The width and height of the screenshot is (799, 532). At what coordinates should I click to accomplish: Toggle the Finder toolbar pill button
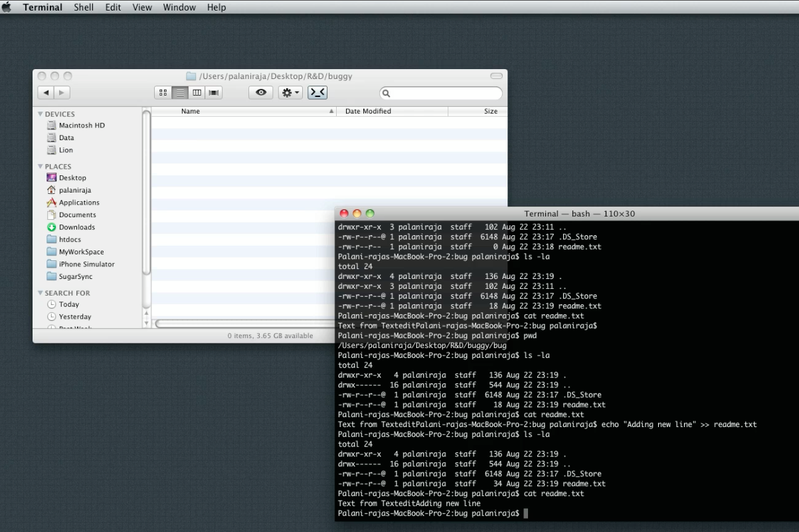pyautogui.click(x=496, y=76)
